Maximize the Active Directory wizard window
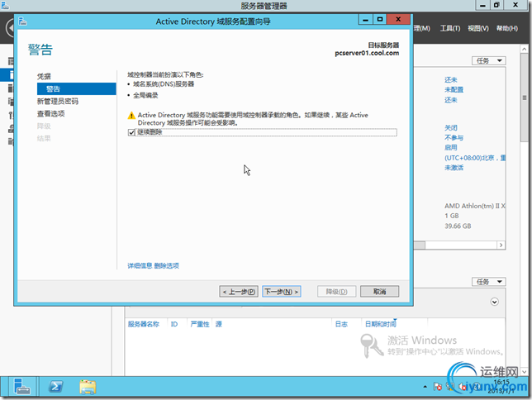532x400 pixels. [x=380, y=20]
